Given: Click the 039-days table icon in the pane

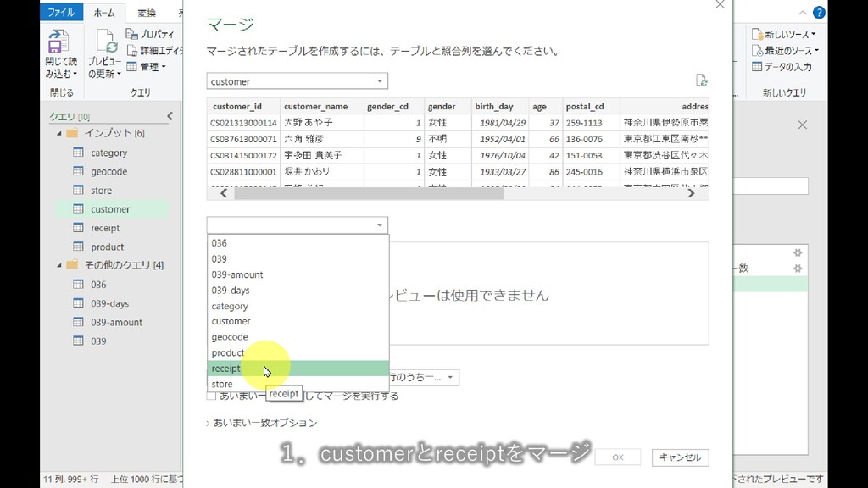Looking at the screenshot, I should [x=79, y=302].
